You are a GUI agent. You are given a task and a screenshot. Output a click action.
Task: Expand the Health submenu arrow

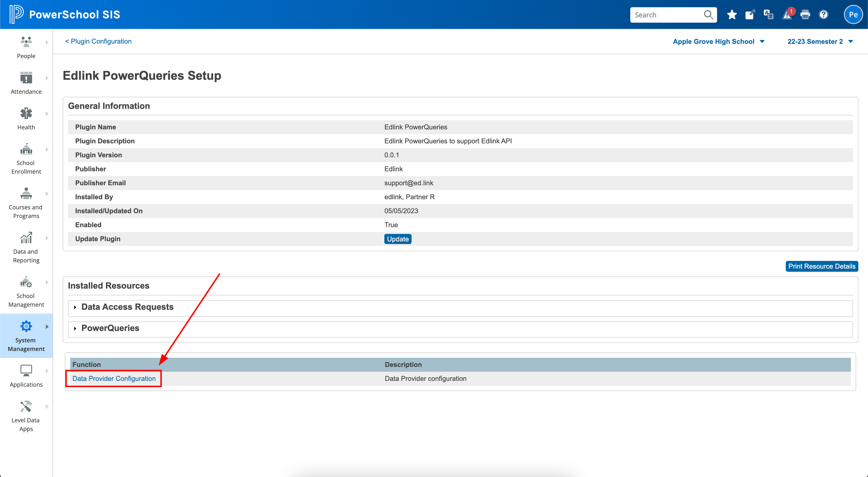click(x=47, y=114)
